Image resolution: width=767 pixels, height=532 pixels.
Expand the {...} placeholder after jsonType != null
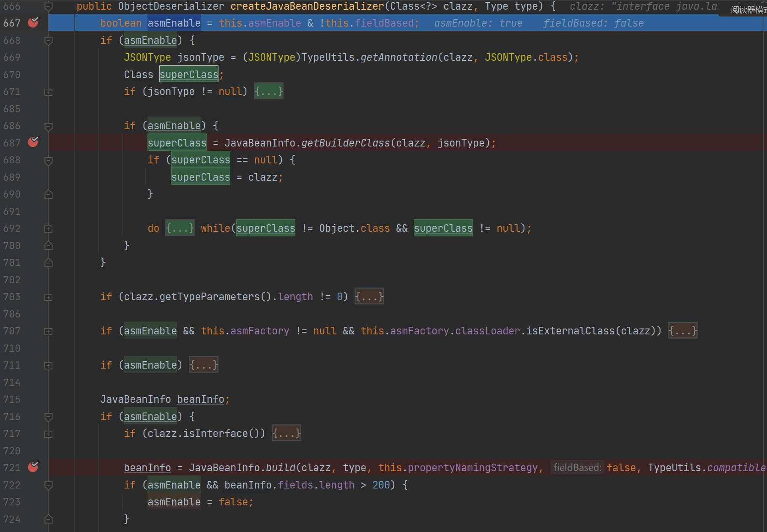[x=269, y=91]
